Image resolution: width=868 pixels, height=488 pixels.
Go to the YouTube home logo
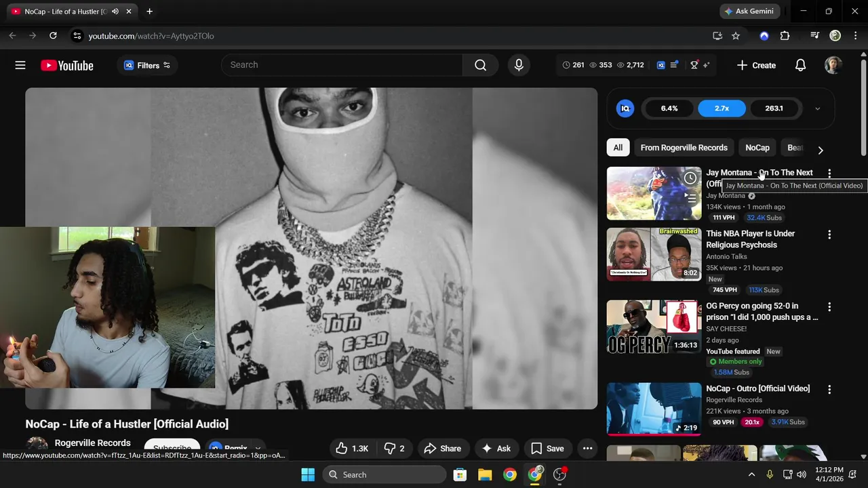click(x=66, y=65)
